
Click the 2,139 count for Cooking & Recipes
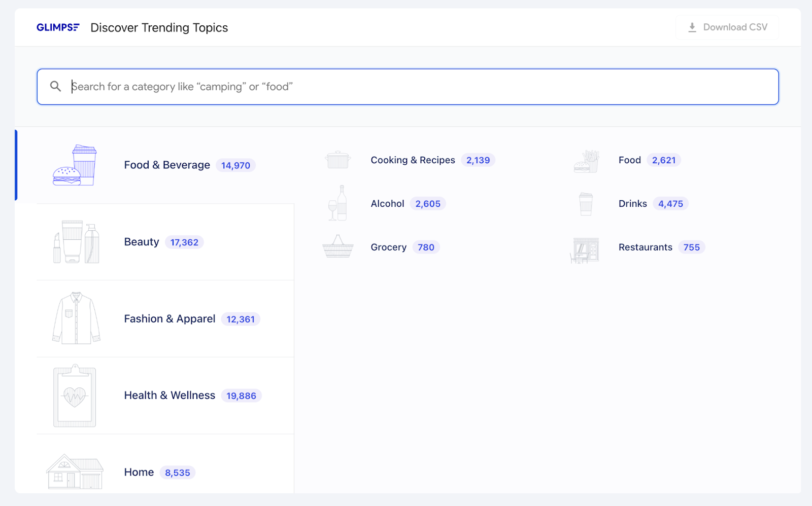[478, 160]
